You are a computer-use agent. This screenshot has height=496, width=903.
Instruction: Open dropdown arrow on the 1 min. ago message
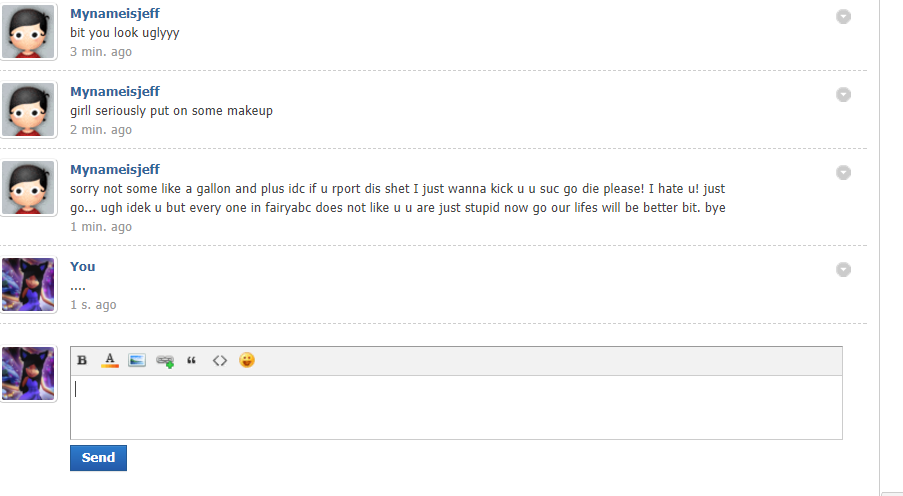843,172
